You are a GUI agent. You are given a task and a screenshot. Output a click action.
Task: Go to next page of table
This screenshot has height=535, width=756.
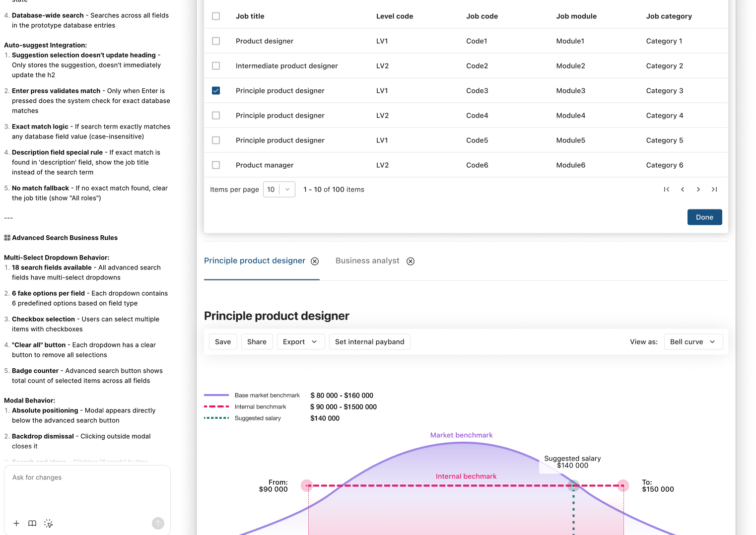[698, 189]
